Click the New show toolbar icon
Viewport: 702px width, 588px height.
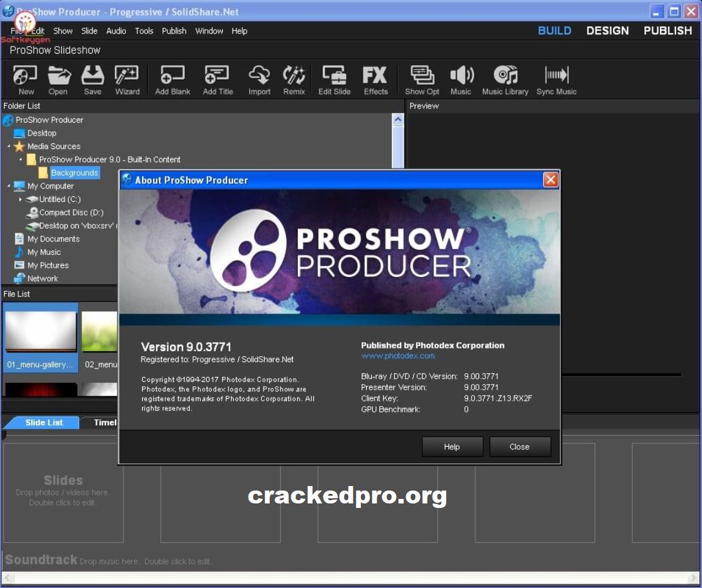pyautogui.click(x=26, y=79)
